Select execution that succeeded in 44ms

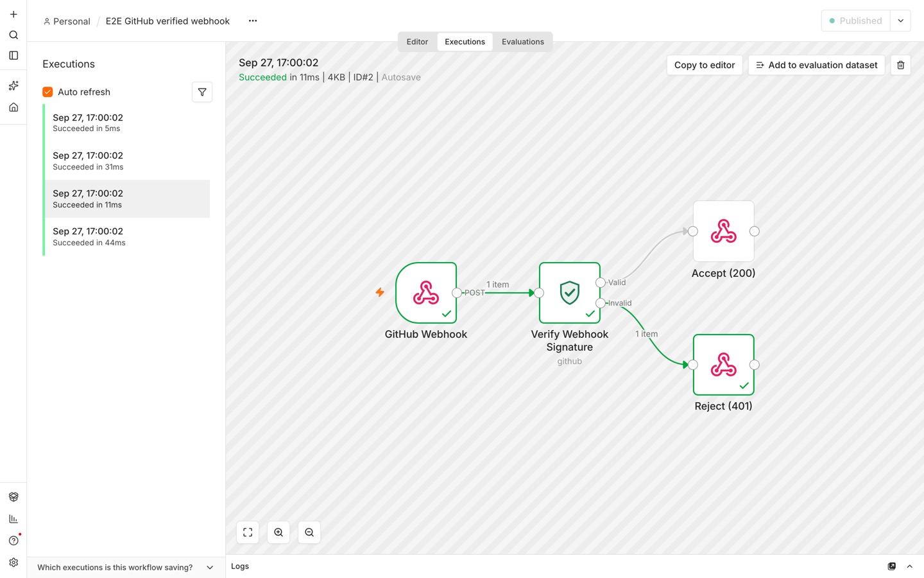pyautogui.click(x=127, y=236)
